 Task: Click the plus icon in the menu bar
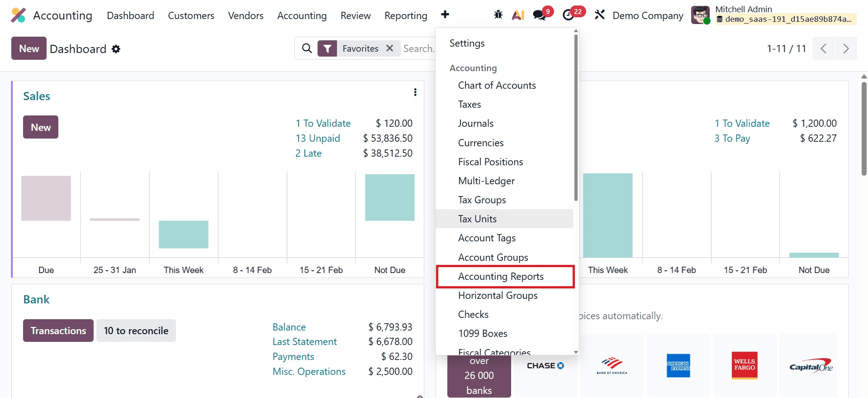pyautogui.click(x=446, y=14)
